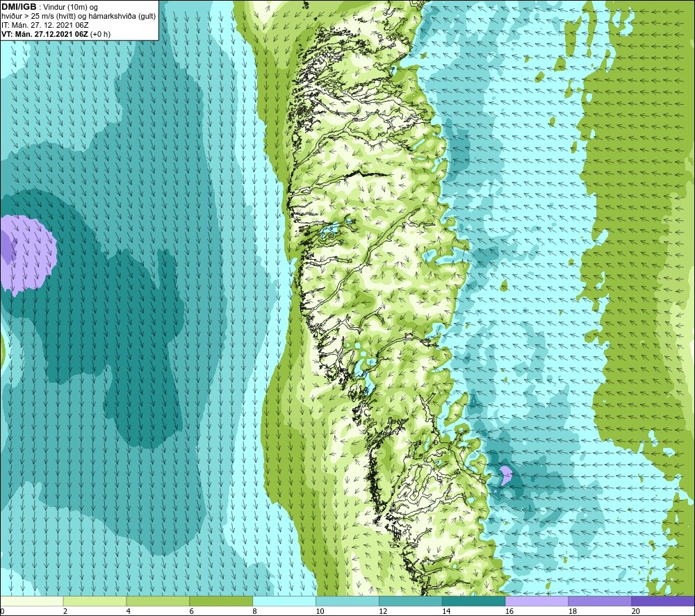Viewport: 695px width, 616px height.
Task: Click the legend label '16'
Action: point(509,611)
